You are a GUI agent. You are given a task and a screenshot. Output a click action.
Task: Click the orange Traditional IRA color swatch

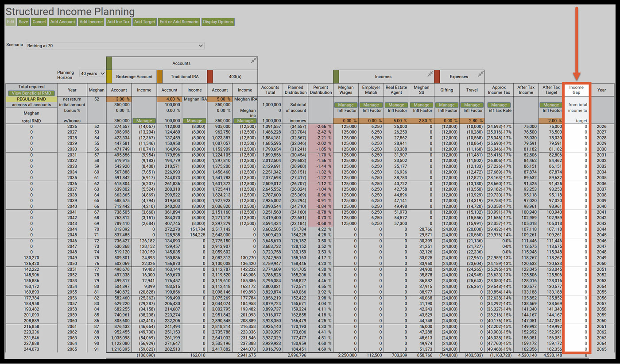point(160,77)
